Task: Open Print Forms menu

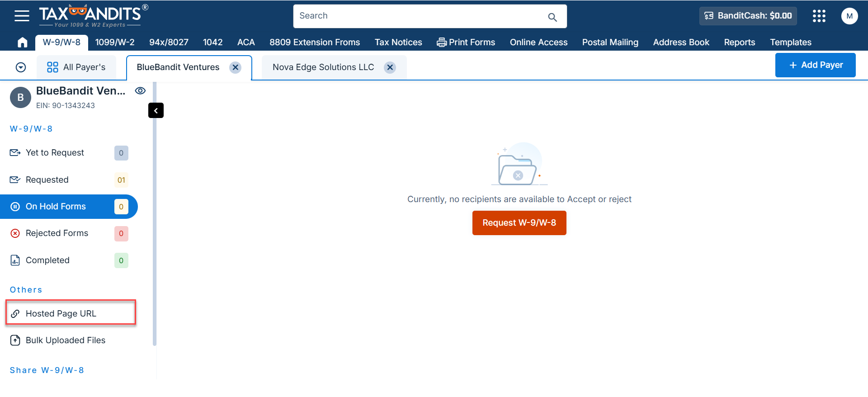Action: 466,43
